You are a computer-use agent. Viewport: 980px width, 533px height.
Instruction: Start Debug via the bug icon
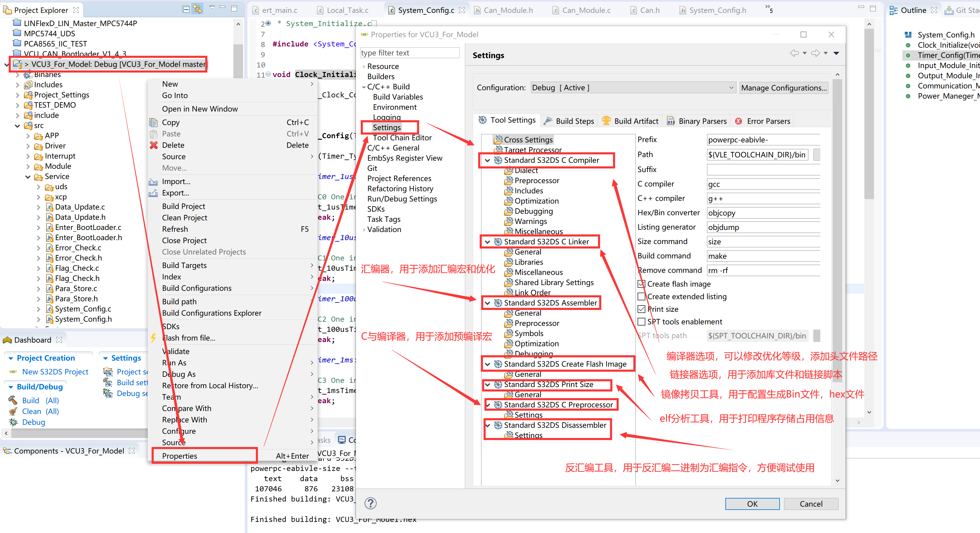(12, 422)
